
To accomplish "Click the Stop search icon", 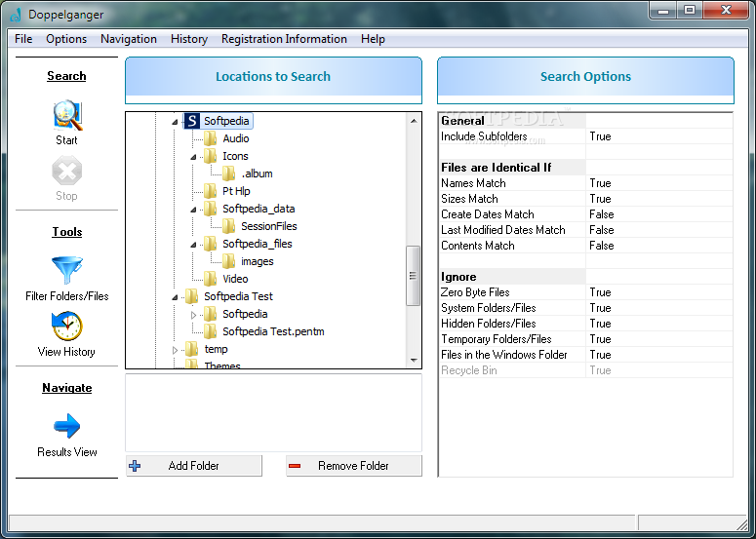I will point(66,171).
